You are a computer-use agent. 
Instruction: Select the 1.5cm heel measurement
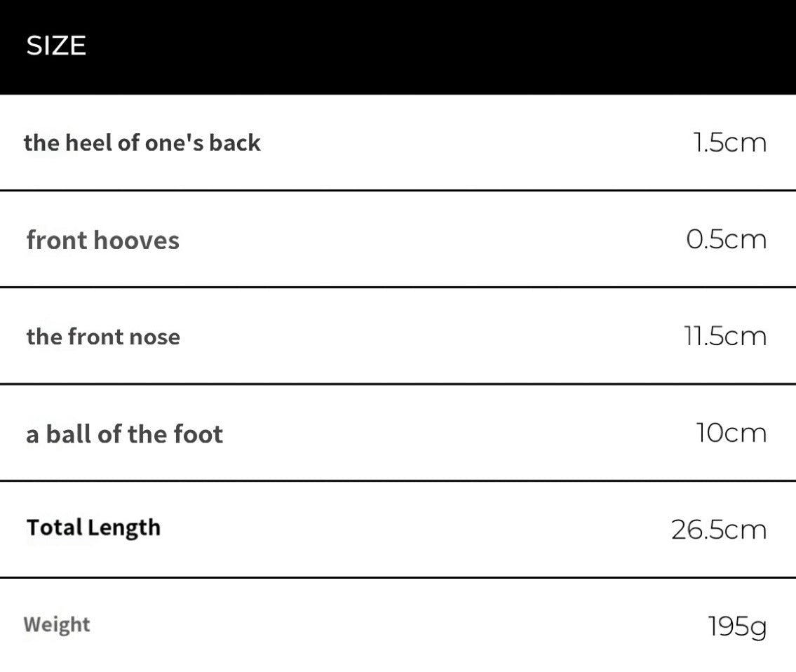click(x=729, y=142)
